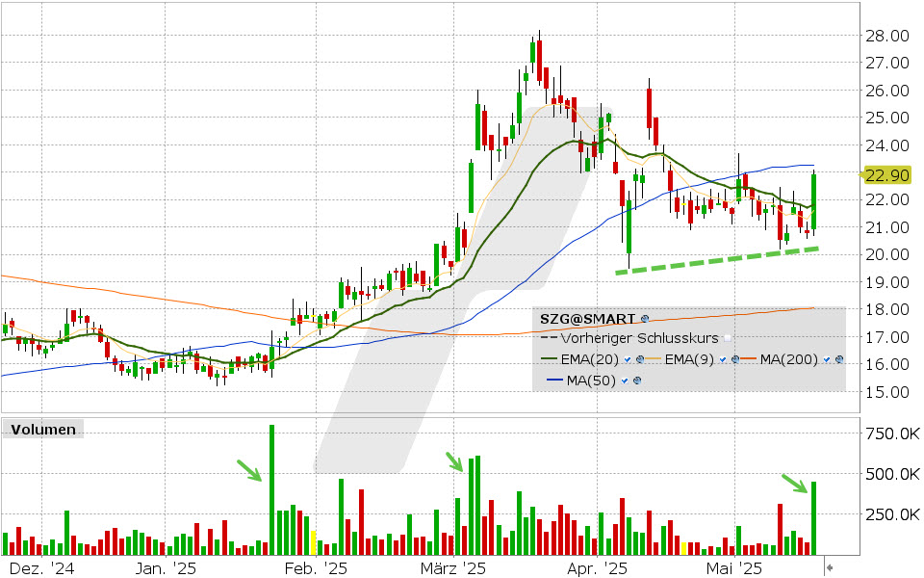Open MA(200) indicator settings icon
The width and height of the screenshot is (924, 578).
click(x=839, y=359)
